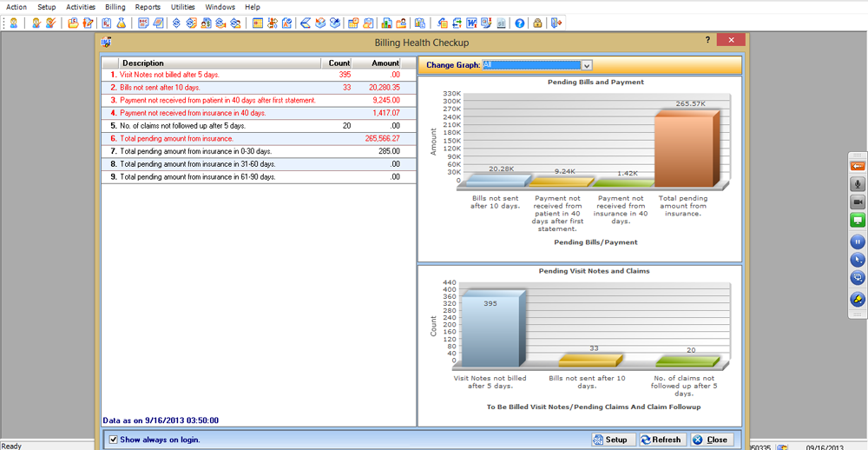Click the yellow highlighter tool on side panel
The height and width of the screenshot is (450, 868).
coord(857,299)
